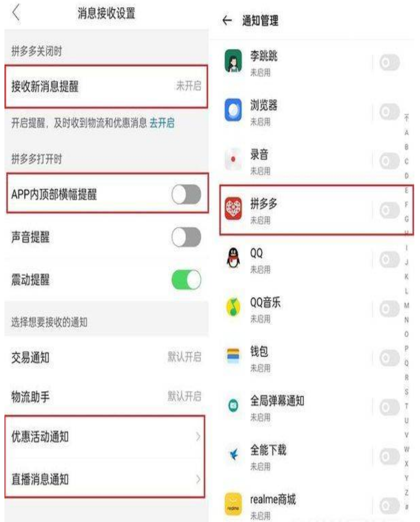Open 直播消息通知 via its chevron

pyautogui.click(x=198, y=479)
